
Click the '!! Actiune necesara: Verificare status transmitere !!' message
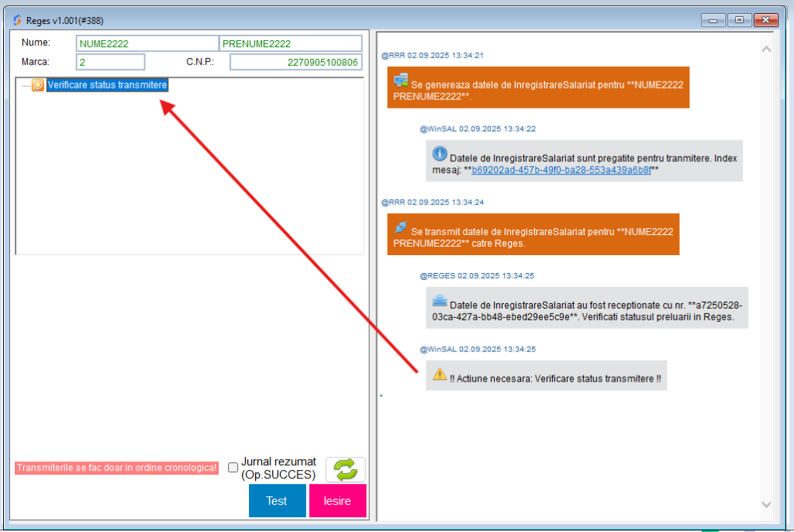tap(547, 375)
